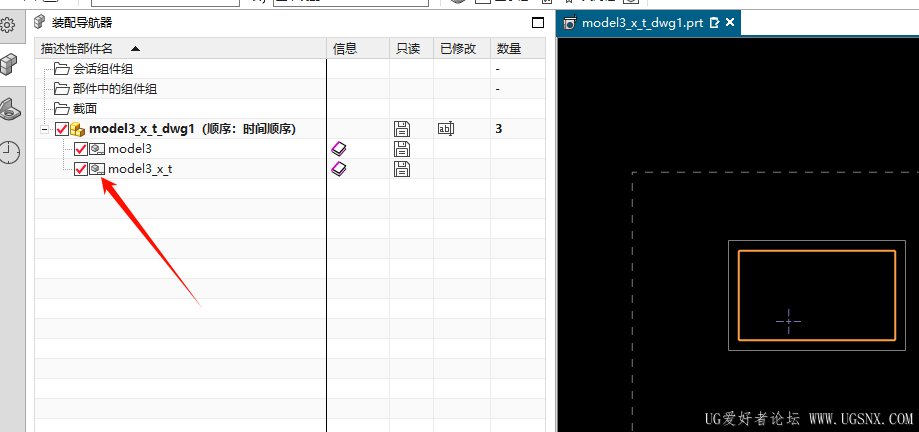Toggle sort arrow on 描述性部件名 column

tap(135, 49)
